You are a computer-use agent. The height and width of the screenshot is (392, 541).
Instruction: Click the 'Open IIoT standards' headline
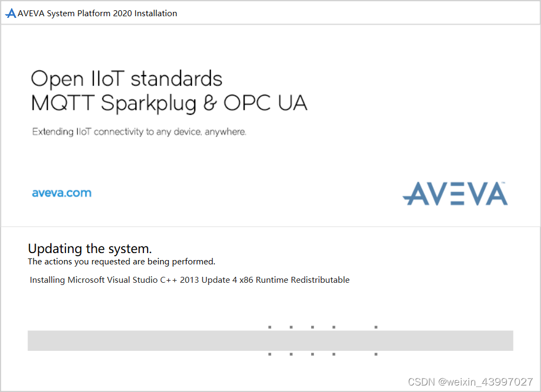tap(127, 78)
